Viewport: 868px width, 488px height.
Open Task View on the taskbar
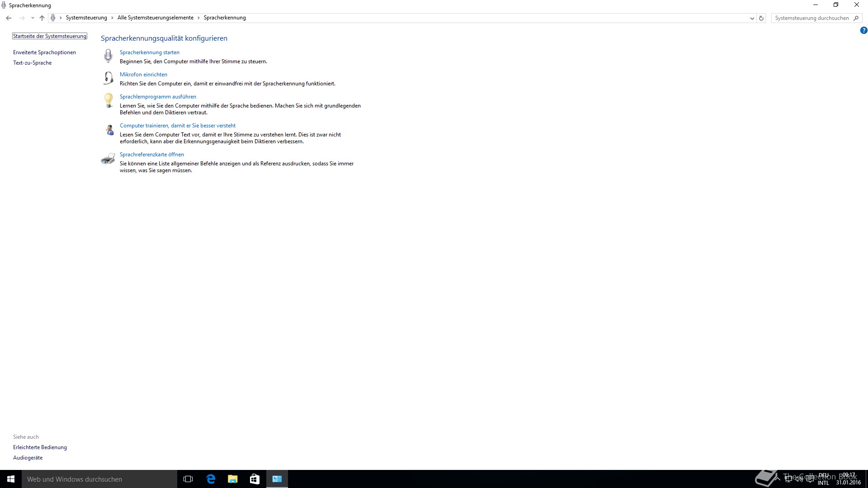click(188, 479)
